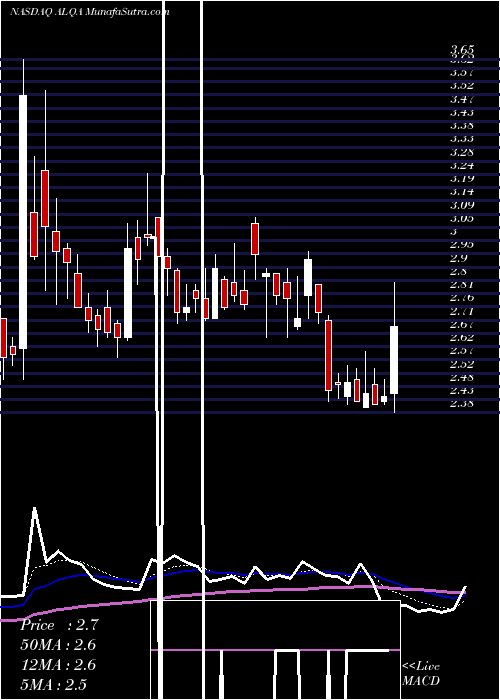Select the 3.09 price level label

click(x=462, y=205)
